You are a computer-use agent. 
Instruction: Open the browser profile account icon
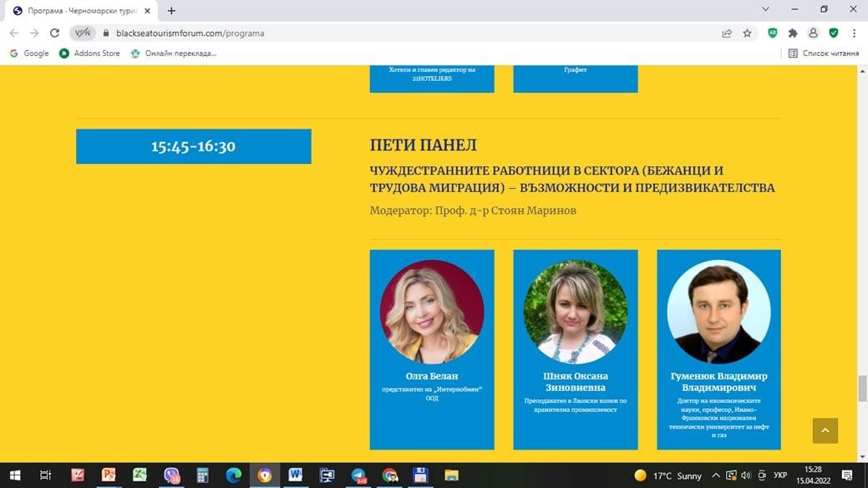pos(813,33)
